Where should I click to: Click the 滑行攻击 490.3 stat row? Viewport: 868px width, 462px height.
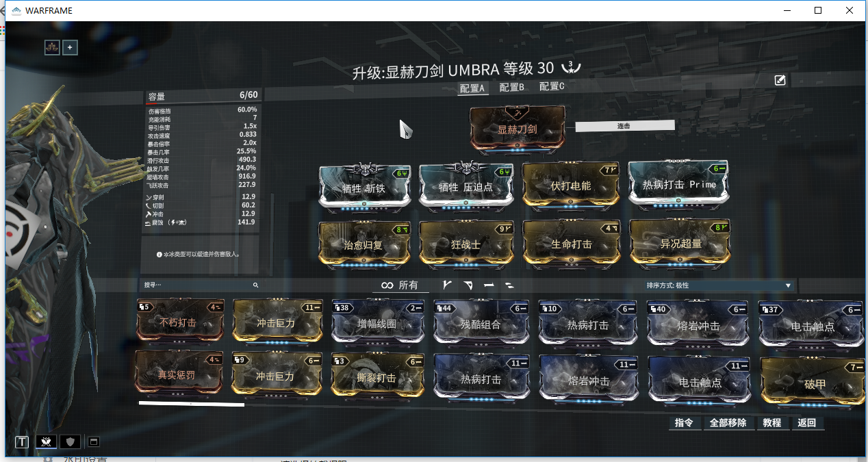pyautogui.click(x=203, y=160)
